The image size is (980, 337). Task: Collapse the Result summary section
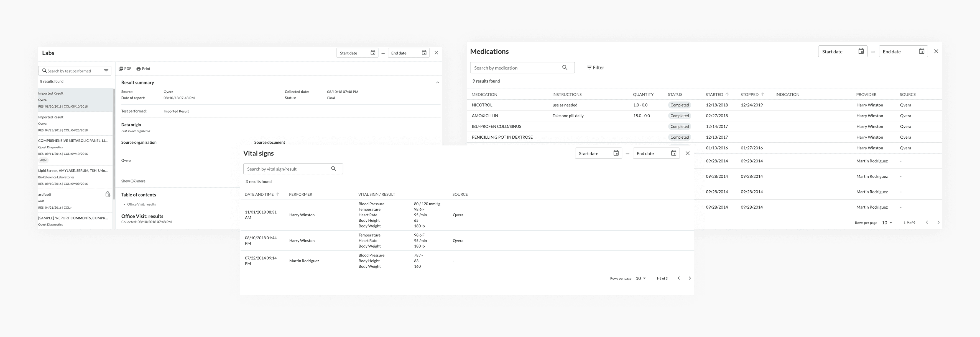click(x=438, y=82)
